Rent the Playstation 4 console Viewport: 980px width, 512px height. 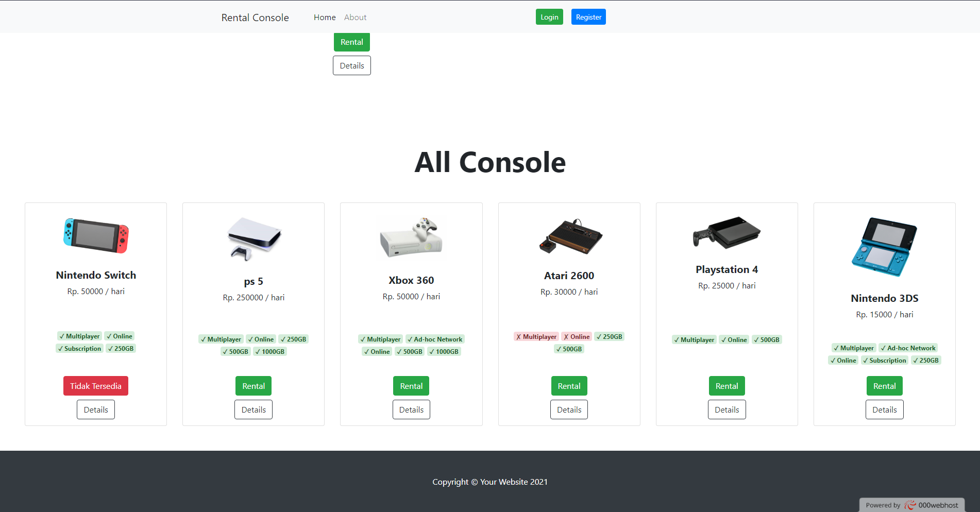[x=726, y=386]
